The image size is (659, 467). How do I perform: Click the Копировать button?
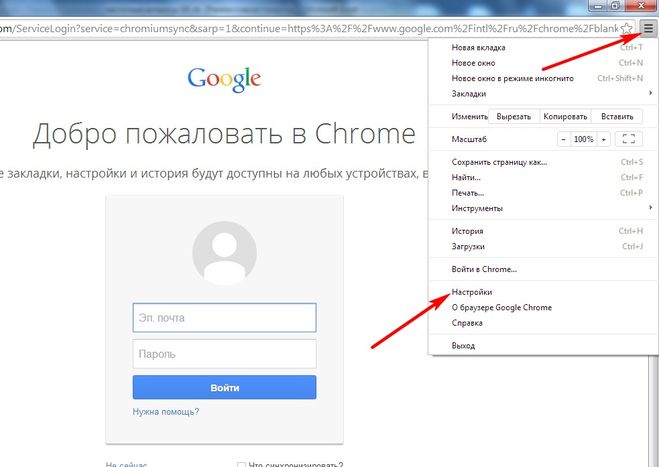(x=565, y=116)
